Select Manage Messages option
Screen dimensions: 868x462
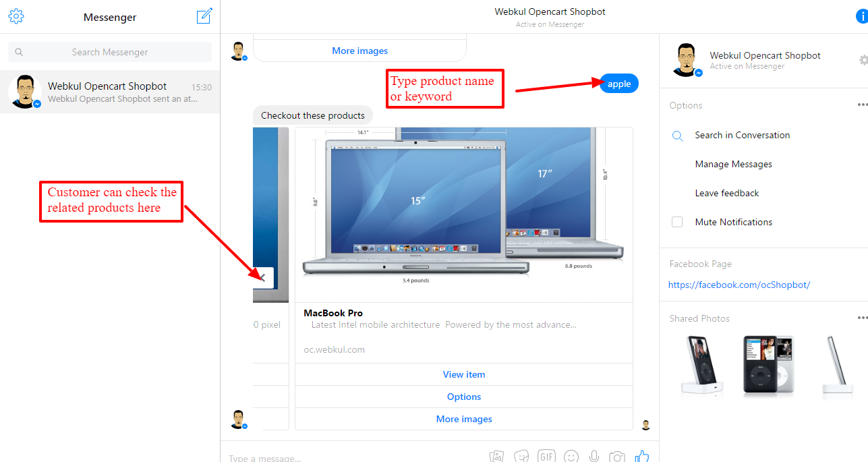[733, 164]
